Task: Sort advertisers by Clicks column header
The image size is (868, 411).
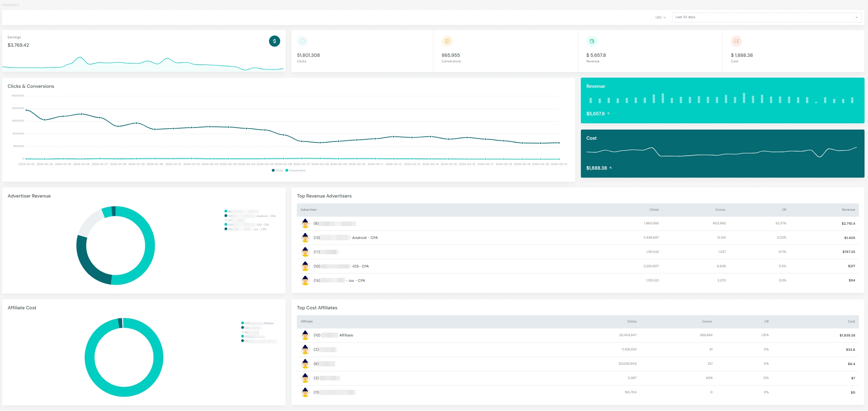Action: coord(654,210)
